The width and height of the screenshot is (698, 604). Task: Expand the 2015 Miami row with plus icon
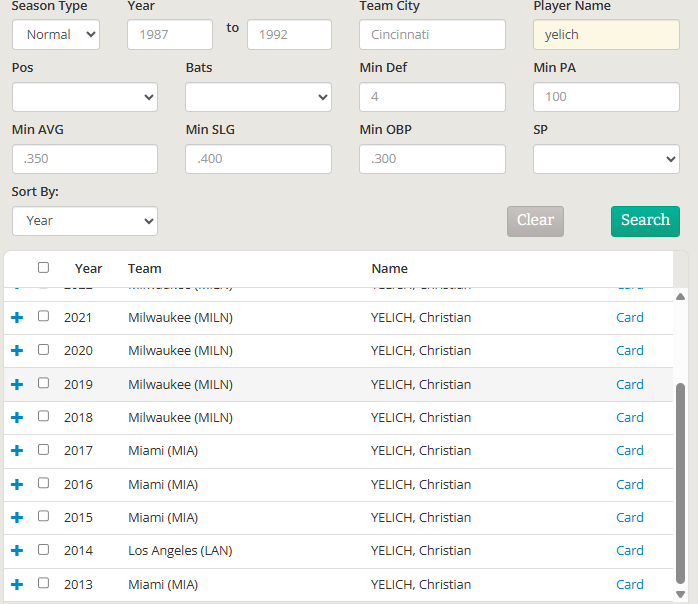point(17,517)
